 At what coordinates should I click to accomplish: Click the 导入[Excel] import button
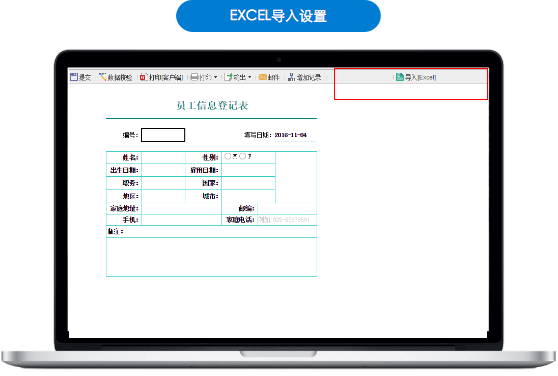coord(416,77)
